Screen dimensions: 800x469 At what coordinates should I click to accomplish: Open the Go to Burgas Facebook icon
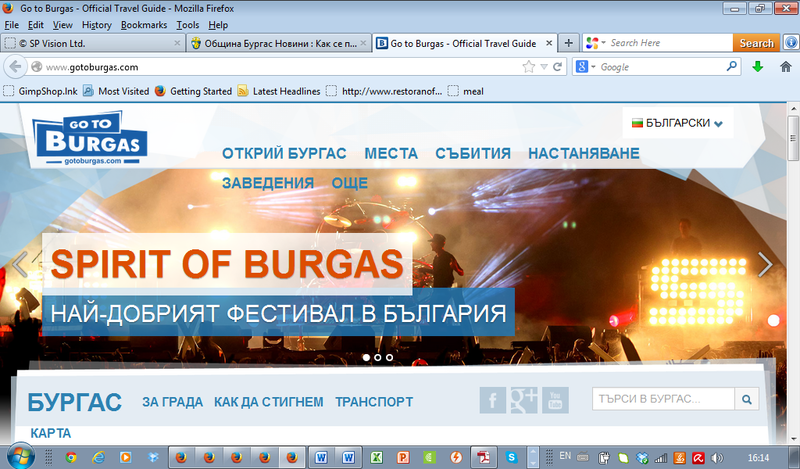(492, 400)
